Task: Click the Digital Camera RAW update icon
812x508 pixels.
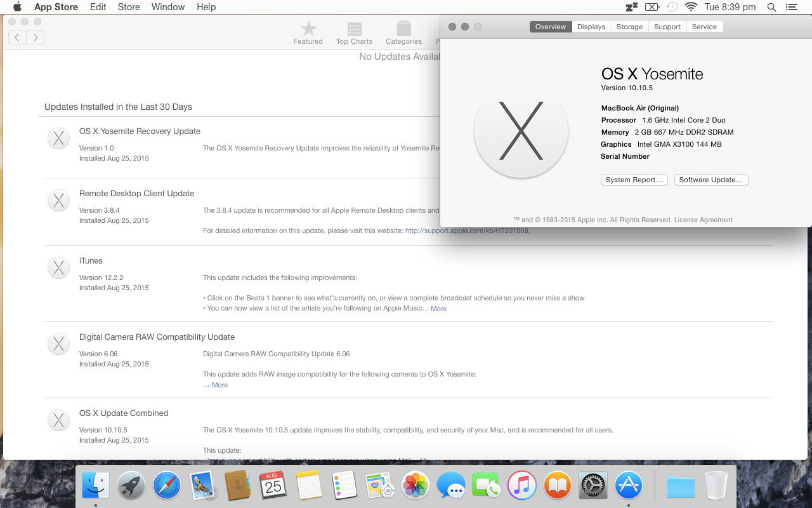Action: coord(58,344)
